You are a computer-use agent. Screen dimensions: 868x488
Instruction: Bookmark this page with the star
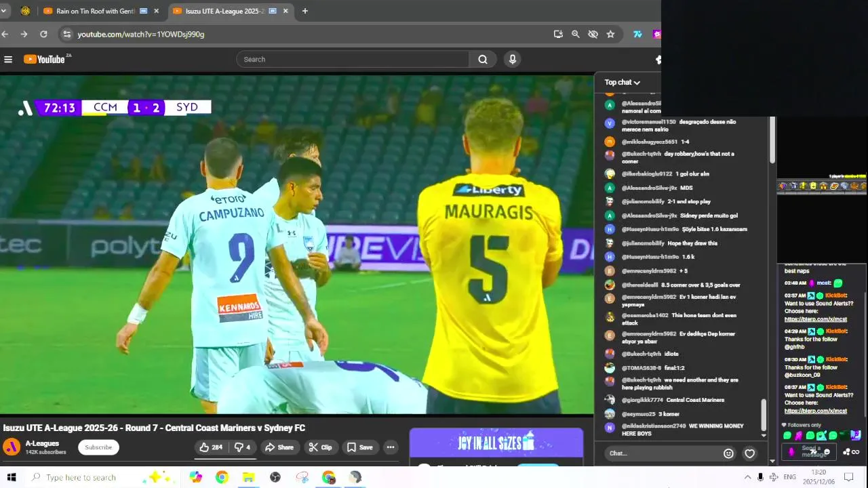(x=610, y=34)
